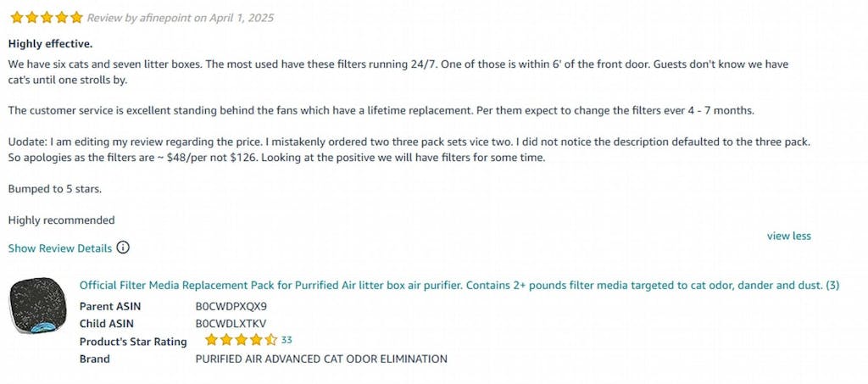Click the first star of the review rating
Image resolution: width=868 pixels, height=384 pixels.
(x=17, y=18)
